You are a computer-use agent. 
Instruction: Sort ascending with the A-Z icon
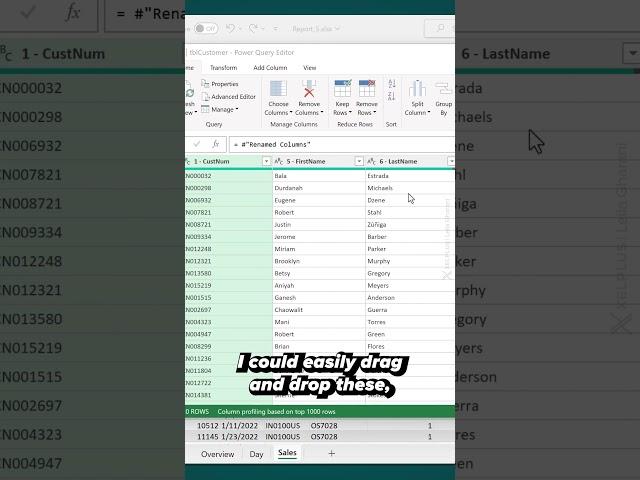click(x=390, y=85)
